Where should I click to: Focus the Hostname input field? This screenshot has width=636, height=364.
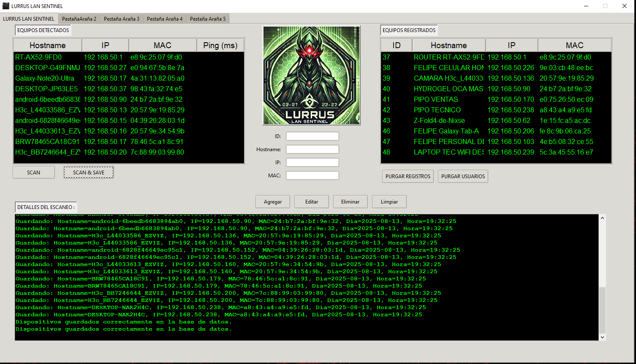coord(313,149)
